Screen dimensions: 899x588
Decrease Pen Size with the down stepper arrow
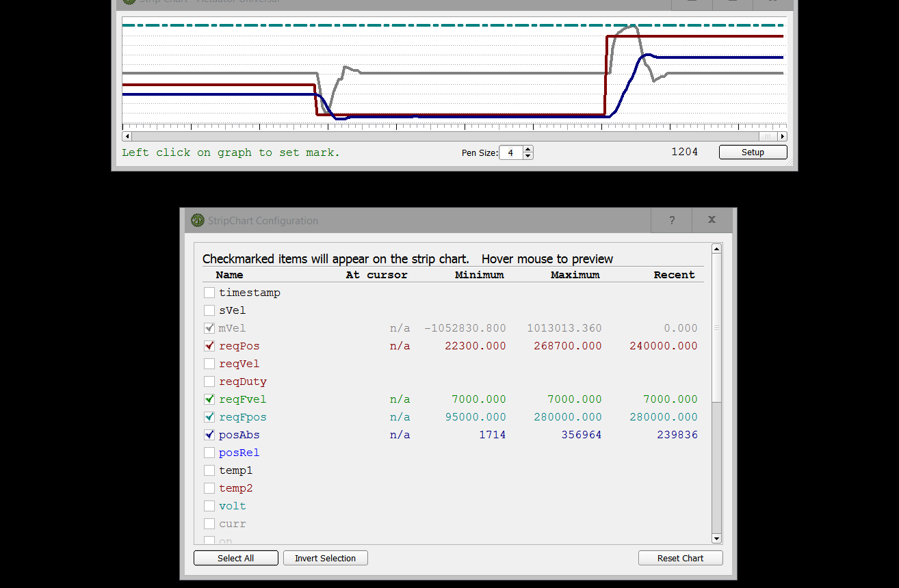point(527,156)
